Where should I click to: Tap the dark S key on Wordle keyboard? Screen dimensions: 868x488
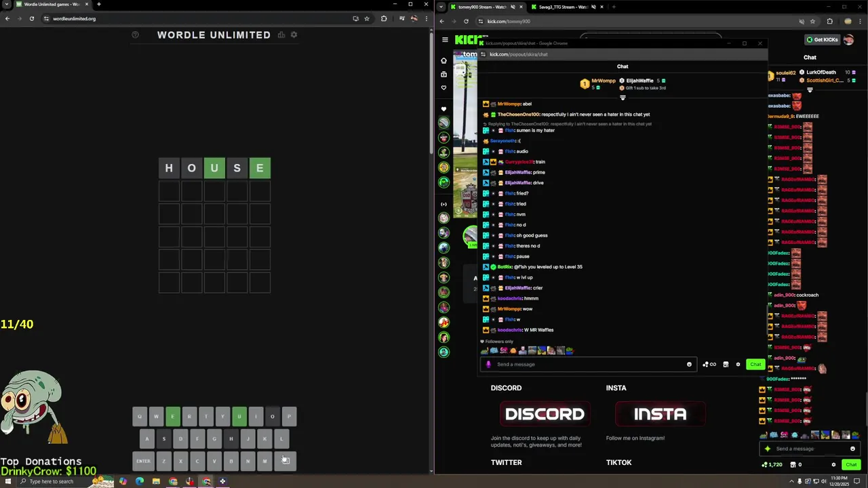164,439
